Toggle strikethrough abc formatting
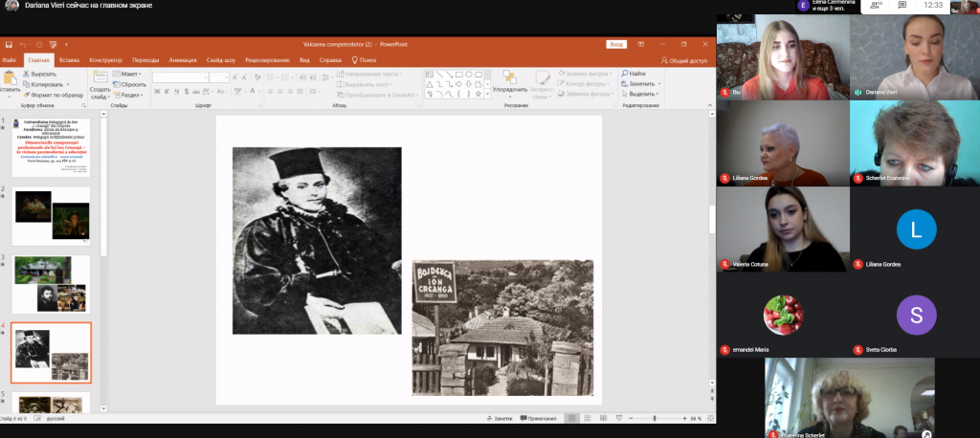Image resolution: width=980 pixels, height=438 pixels. (197, 91)
